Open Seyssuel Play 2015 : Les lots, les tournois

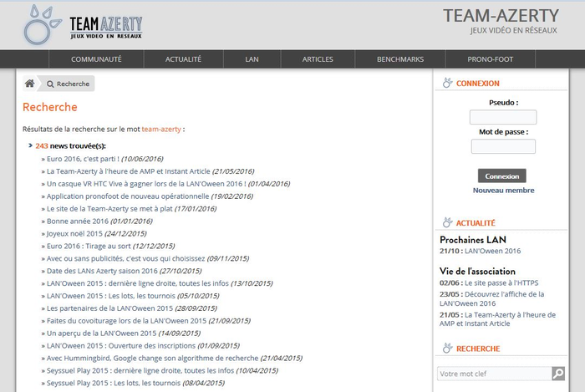(114, 383)
